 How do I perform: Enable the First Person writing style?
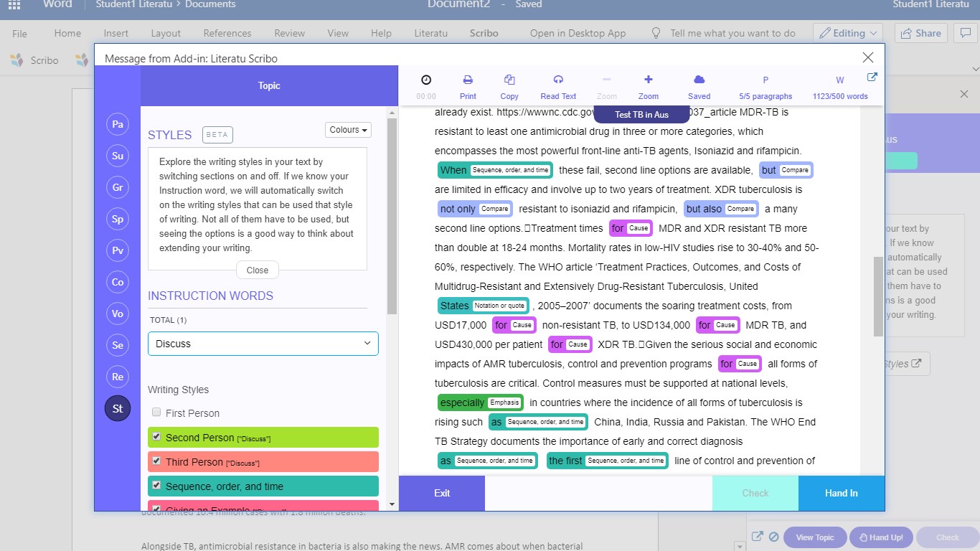tap(156, 413)
